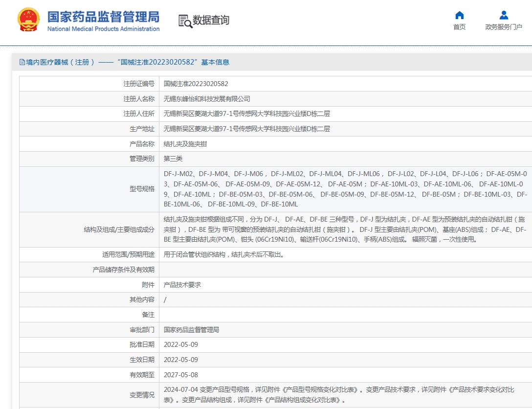Select the 注册人住所 address value
532x409 pixels.
pos(246,114)
